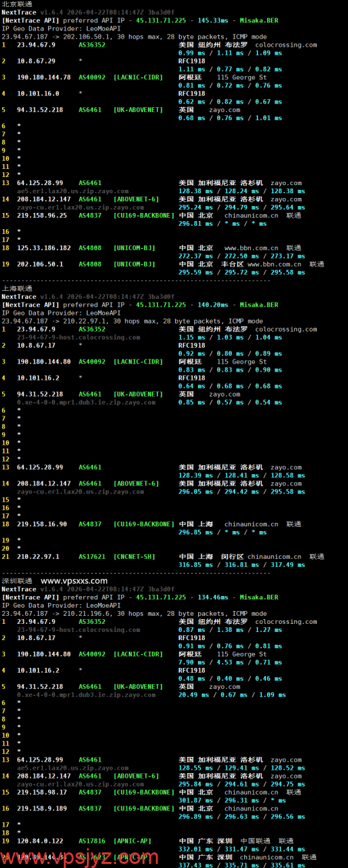Select latency 337.43 ms / 335.71 ms / 335.61 ms

pyautogui.click(x=242, y=865)
